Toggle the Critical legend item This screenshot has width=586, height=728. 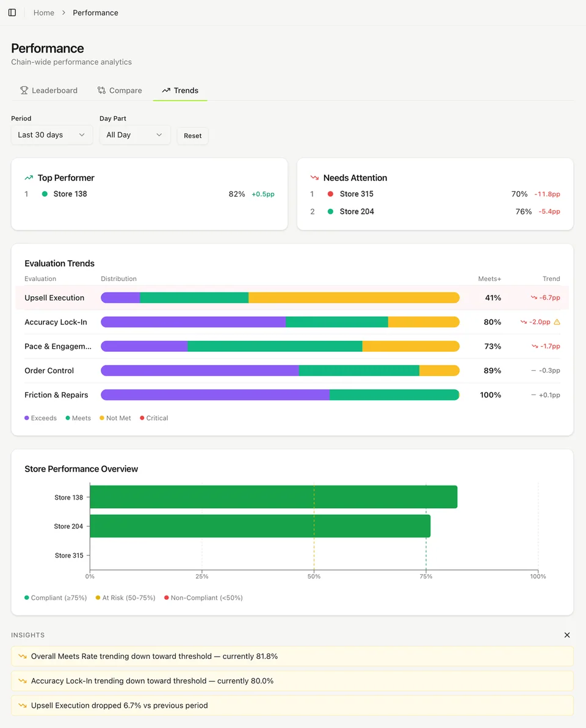click(154, 418)
